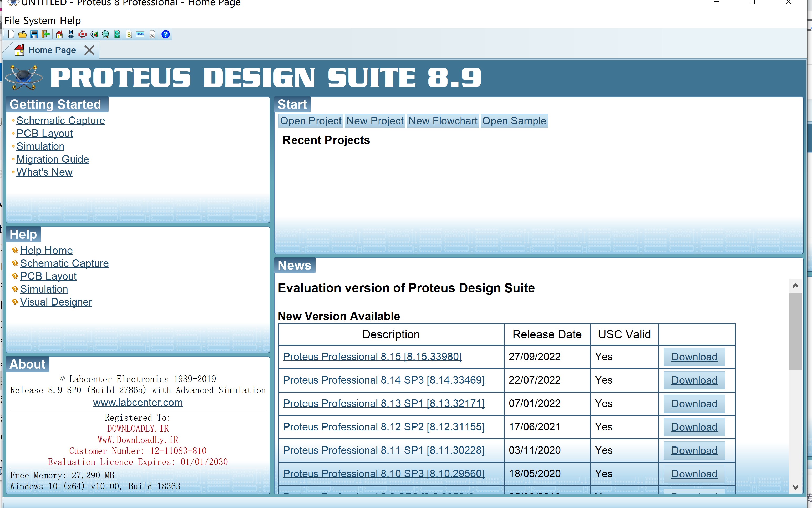Open the Simulation link in Help panel
The height and width of the screenshot is (508, 812).
pos(44,289)
